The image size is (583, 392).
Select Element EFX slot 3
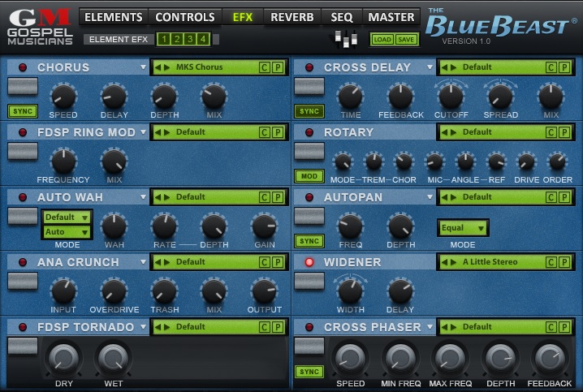[x=190, y=39]
